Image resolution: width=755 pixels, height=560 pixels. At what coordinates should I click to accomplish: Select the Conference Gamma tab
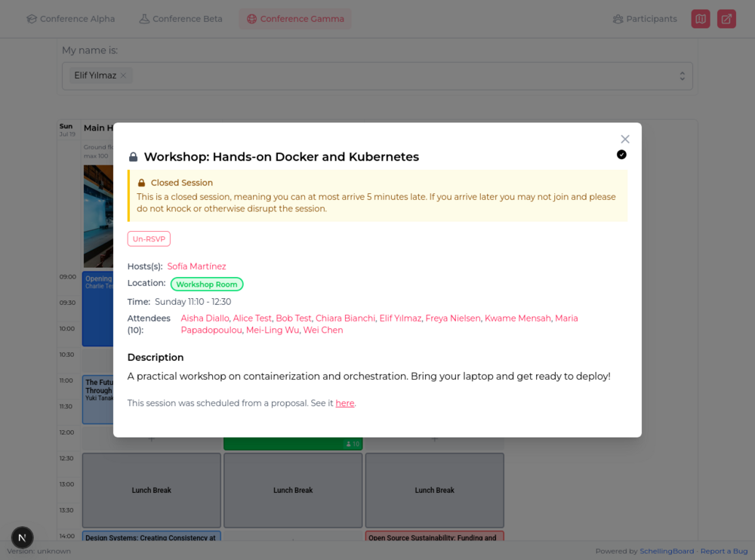(x=295, y=19)
